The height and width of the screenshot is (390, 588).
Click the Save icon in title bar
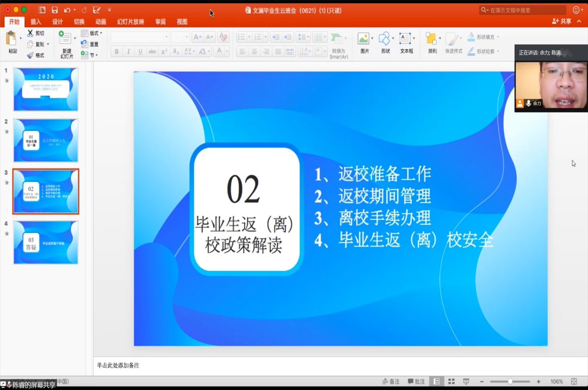pyautogui.click(x=55, y=10)
